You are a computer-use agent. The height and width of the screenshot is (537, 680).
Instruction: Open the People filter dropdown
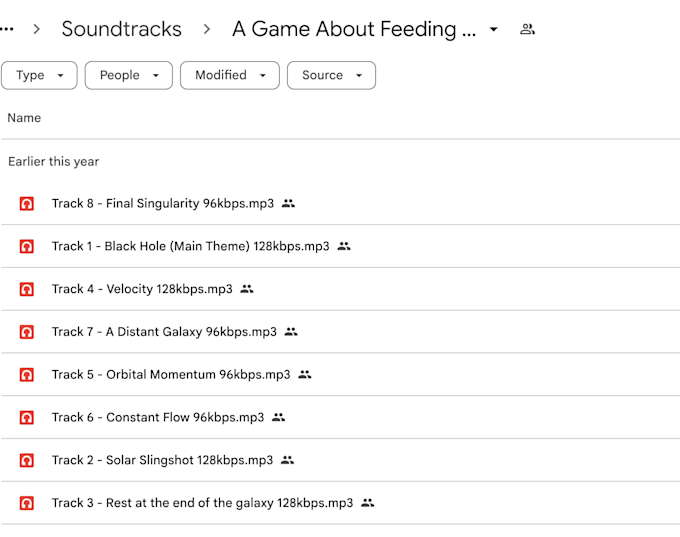pos(129,75)
